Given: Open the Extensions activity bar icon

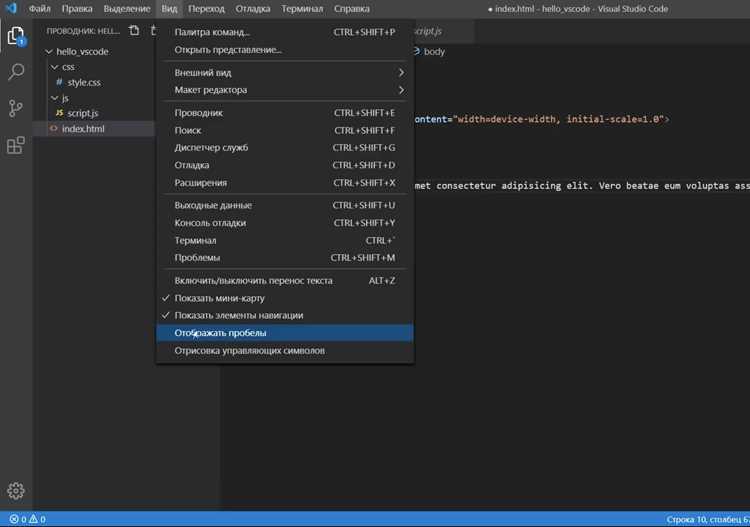Looking at the screenshot, I should point(16,145).
